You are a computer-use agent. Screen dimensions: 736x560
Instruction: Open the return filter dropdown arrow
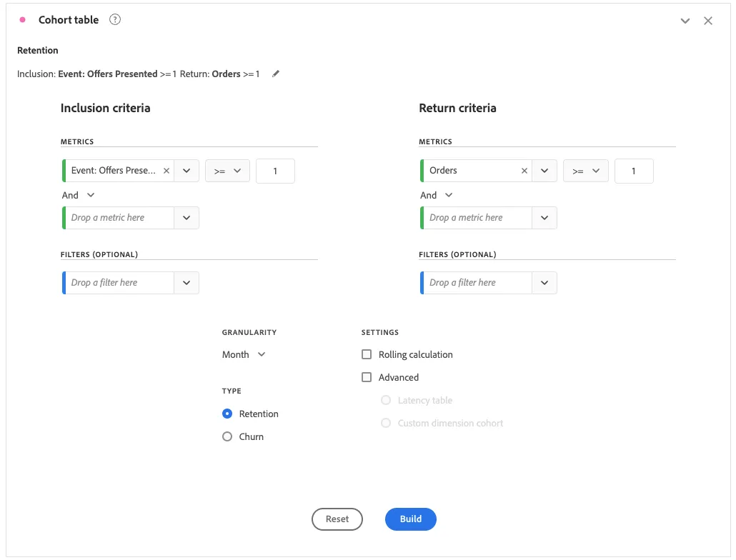pyautogui.click(x=544, y=283)
